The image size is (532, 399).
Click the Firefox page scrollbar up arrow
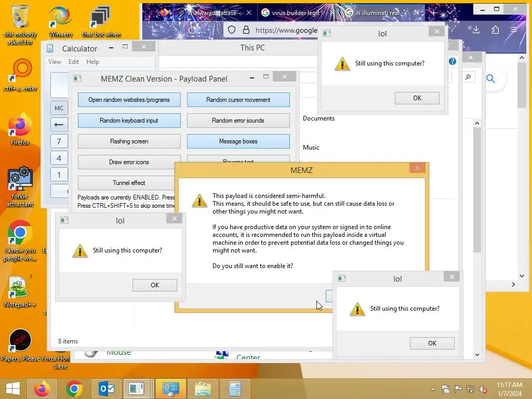coord(522,58)
